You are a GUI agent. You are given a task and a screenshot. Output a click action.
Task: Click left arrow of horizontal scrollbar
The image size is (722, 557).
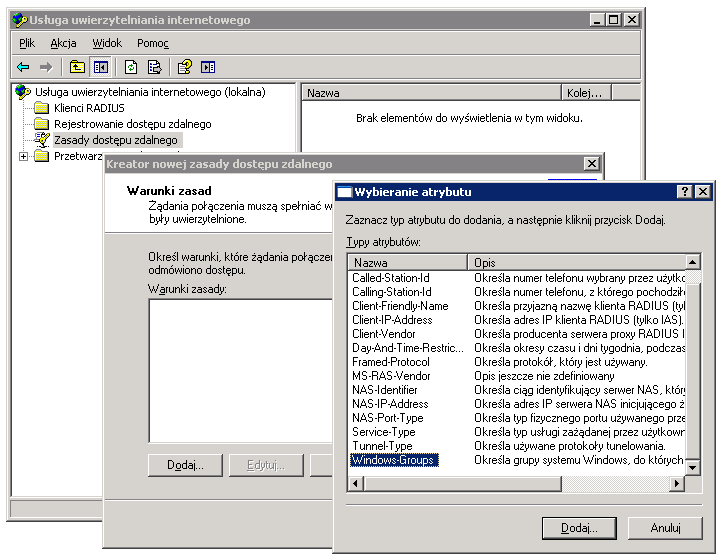[355, 483]
